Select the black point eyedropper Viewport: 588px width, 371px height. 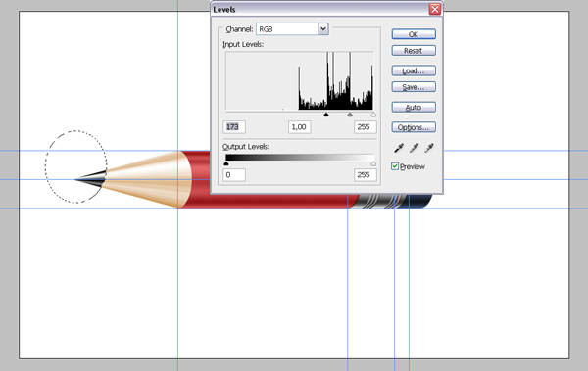(399, 148)
